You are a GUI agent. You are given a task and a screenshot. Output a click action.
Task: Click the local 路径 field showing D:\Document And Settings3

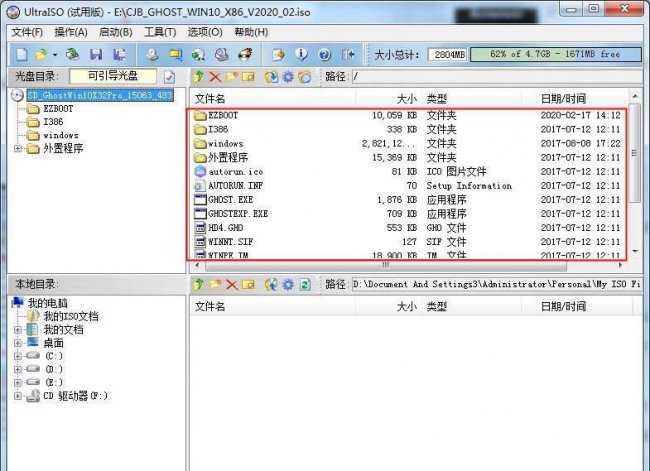tap(497, 284)
